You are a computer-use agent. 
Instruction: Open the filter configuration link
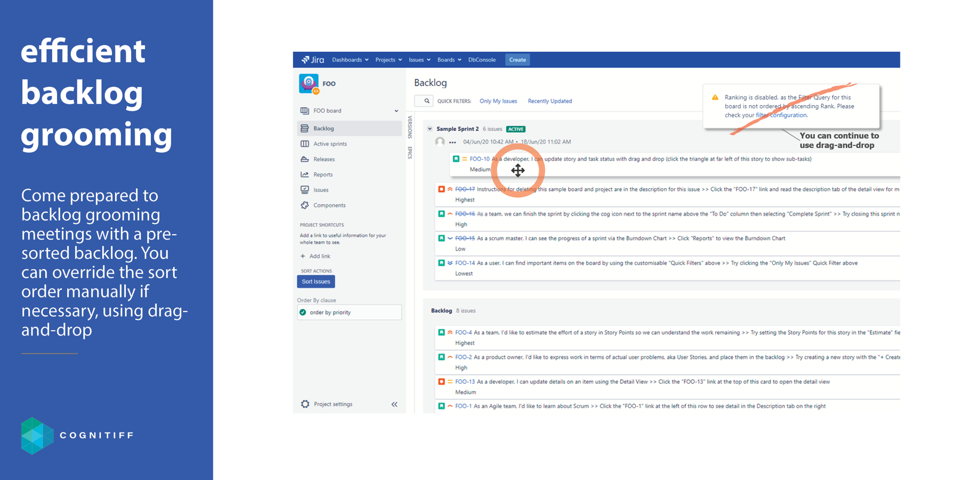coord(781,115)
